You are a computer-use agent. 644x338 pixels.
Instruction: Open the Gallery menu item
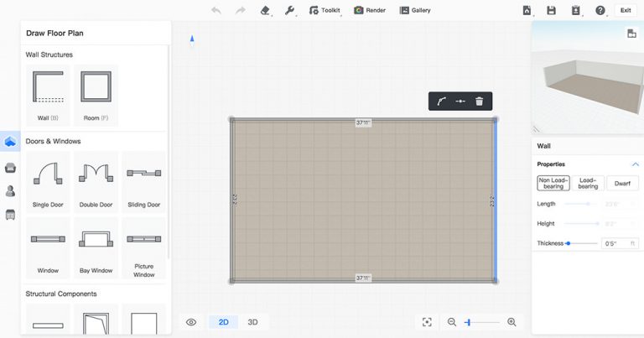click(x=415, y=10)
